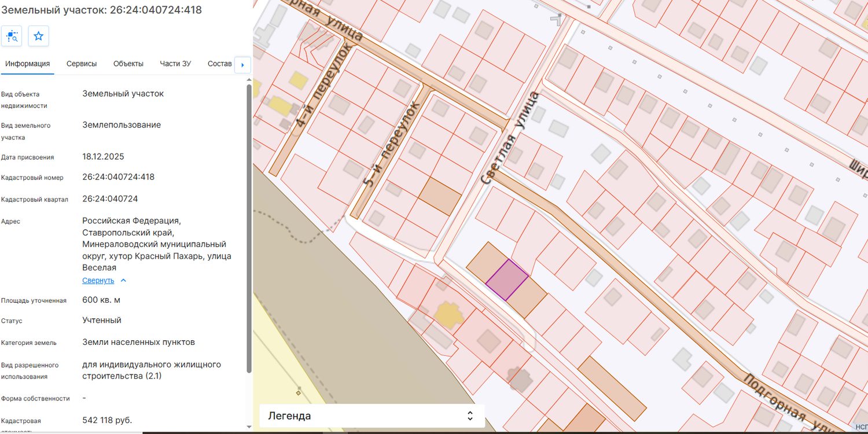
Task: Select the Объекты tab
Action: 128,64
